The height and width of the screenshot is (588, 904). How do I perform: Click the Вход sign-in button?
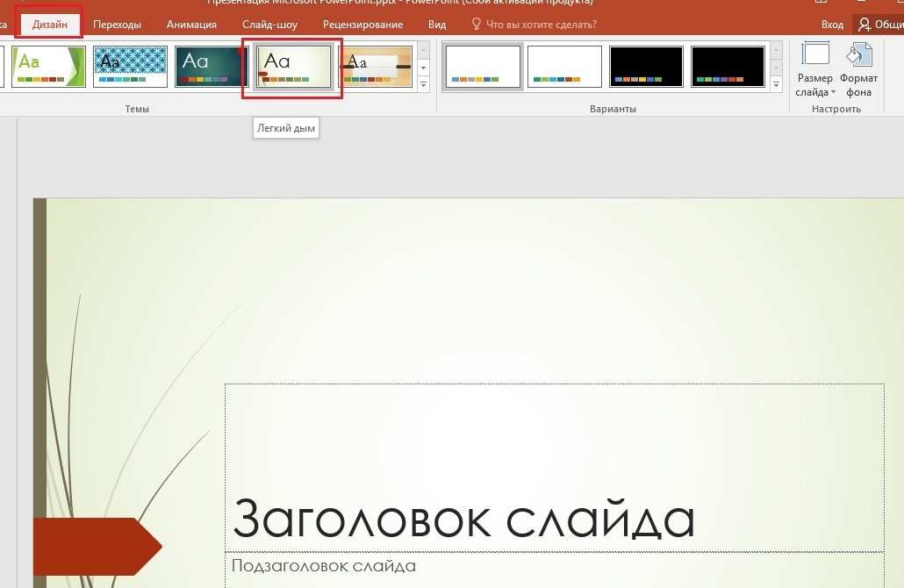coord(832,24)
